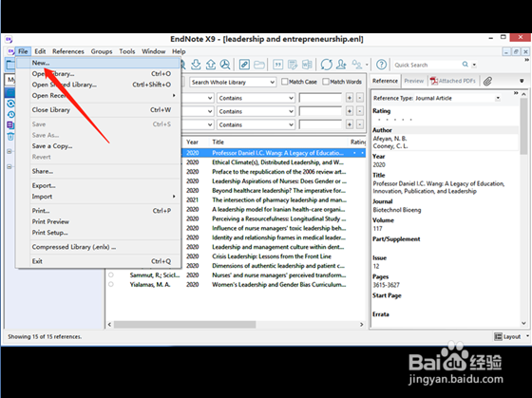Click the Open Link toolbar icon
The image size is (532, 398).
tap(244, 65)
